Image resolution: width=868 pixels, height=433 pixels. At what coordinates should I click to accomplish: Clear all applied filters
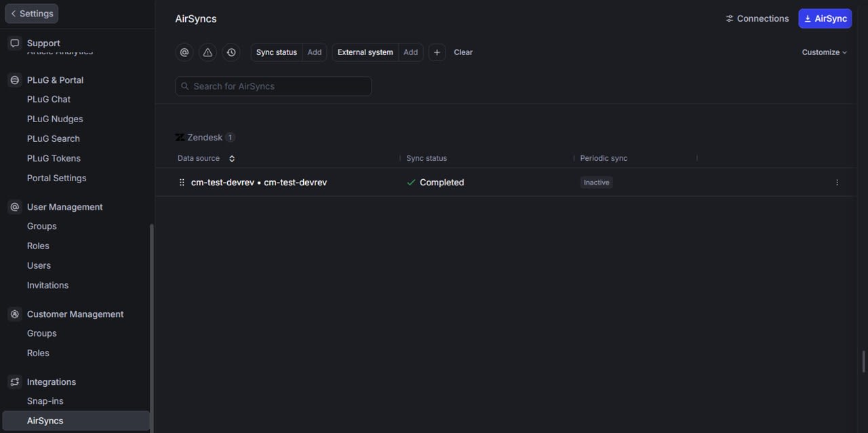pos(463,52)
